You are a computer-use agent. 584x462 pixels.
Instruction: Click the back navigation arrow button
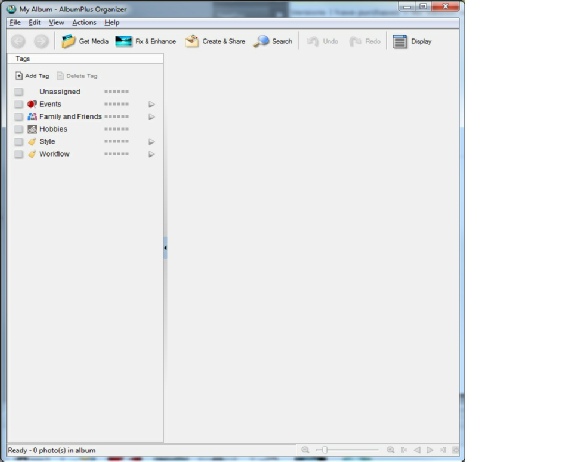point(18,41)
